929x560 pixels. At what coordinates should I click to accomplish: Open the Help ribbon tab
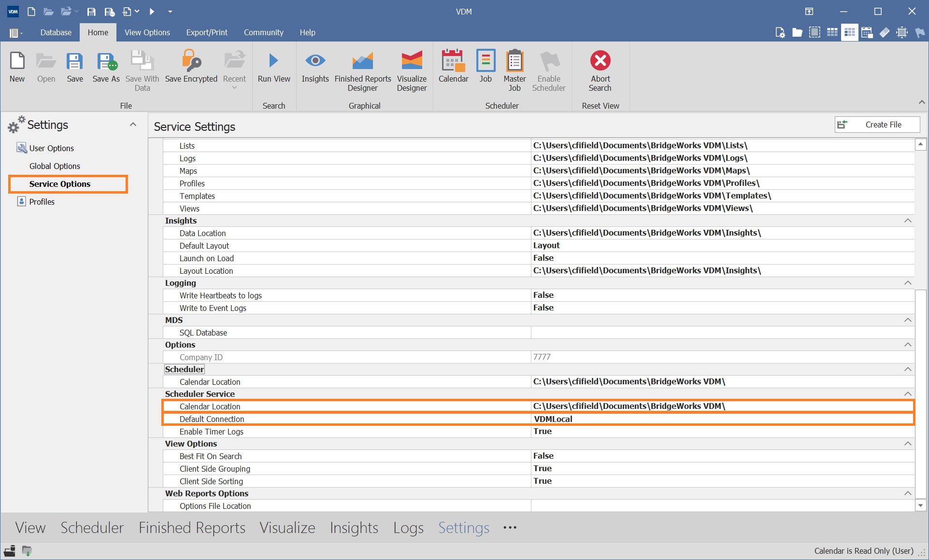(307, 32)
